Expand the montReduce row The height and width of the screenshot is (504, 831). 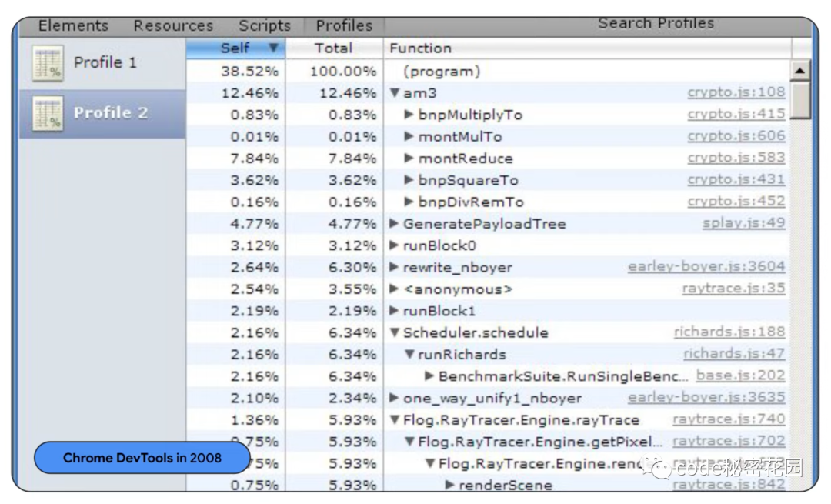(x=409, y=158)
